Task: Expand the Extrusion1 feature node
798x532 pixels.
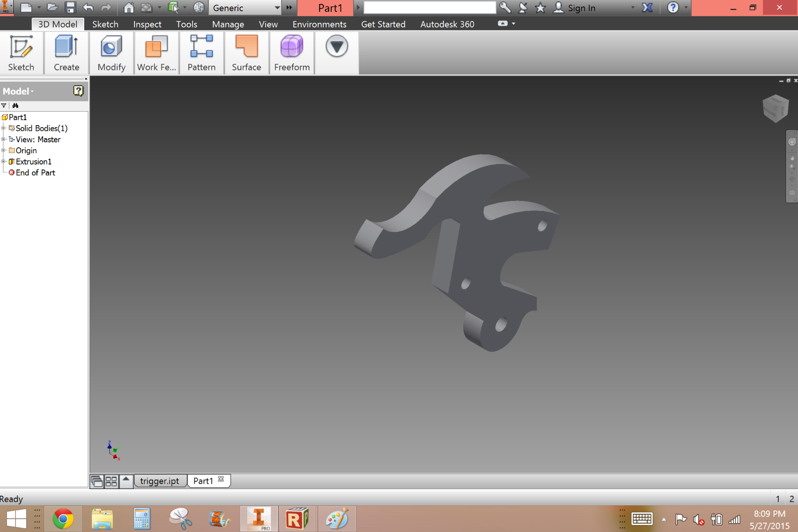Action: pyautogui.click(x=3, y=162)
